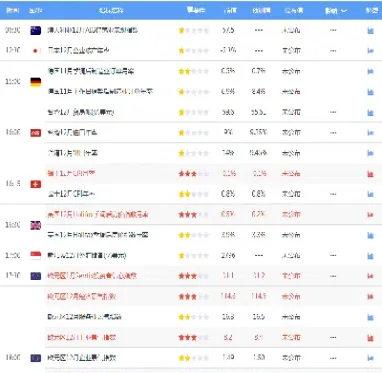The image size is (382, 373).
Task: Click the Japanese flag icon
Action: click(x=36, y=51)
